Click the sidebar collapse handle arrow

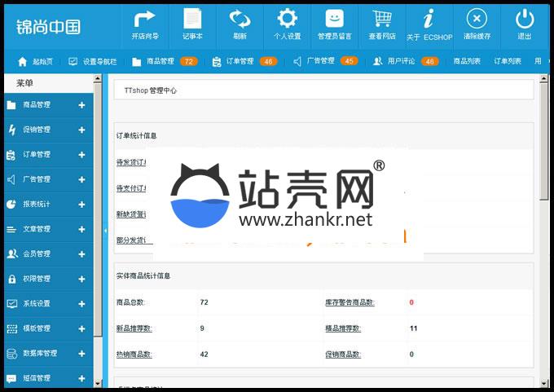(105, 231)
